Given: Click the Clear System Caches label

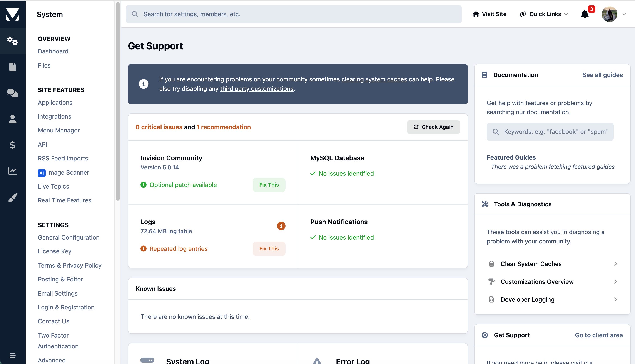Looking at the screenshot, I should [x=531, y=264].
